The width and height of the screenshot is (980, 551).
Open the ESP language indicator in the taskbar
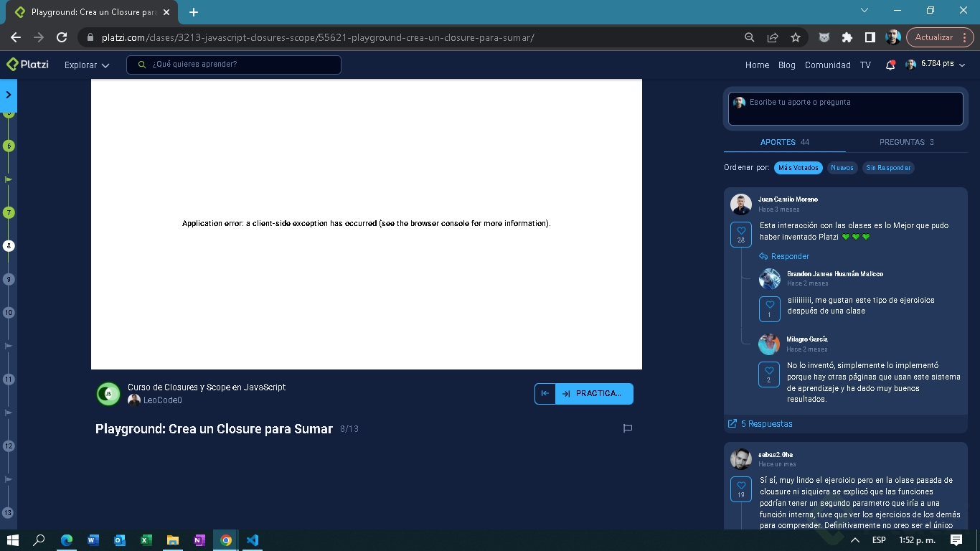879,540
